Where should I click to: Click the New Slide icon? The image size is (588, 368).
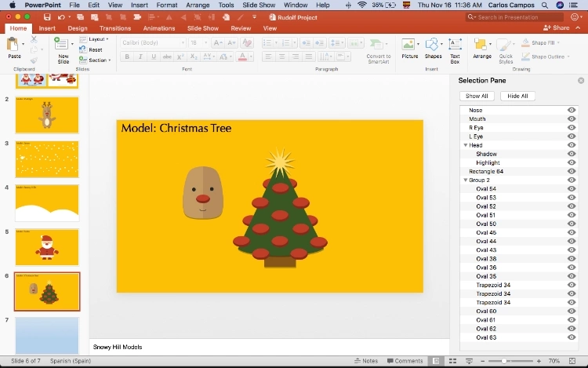tap(64, 46)
